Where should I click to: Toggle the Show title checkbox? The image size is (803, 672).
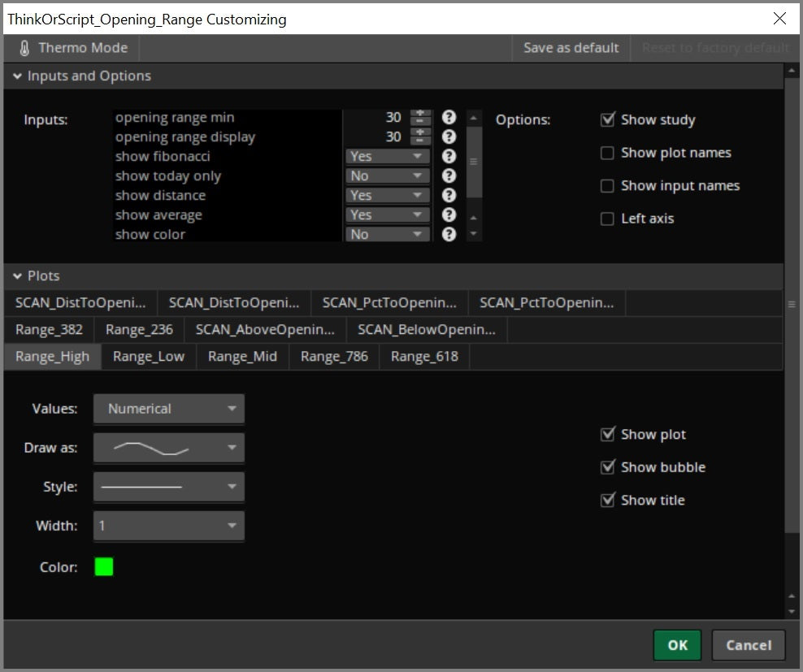tap(607, 500)
